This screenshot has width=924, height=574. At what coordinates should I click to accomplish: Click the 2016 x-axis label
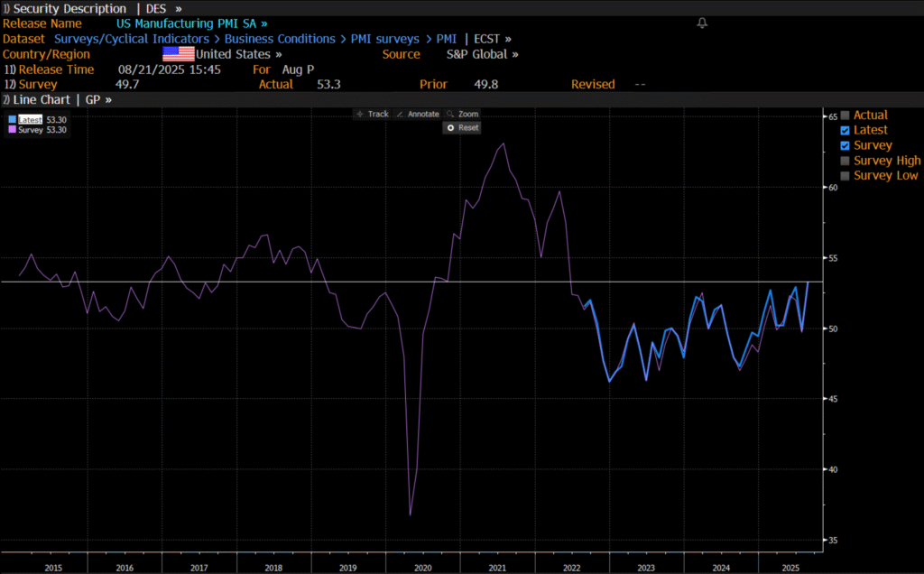[125, 568]
